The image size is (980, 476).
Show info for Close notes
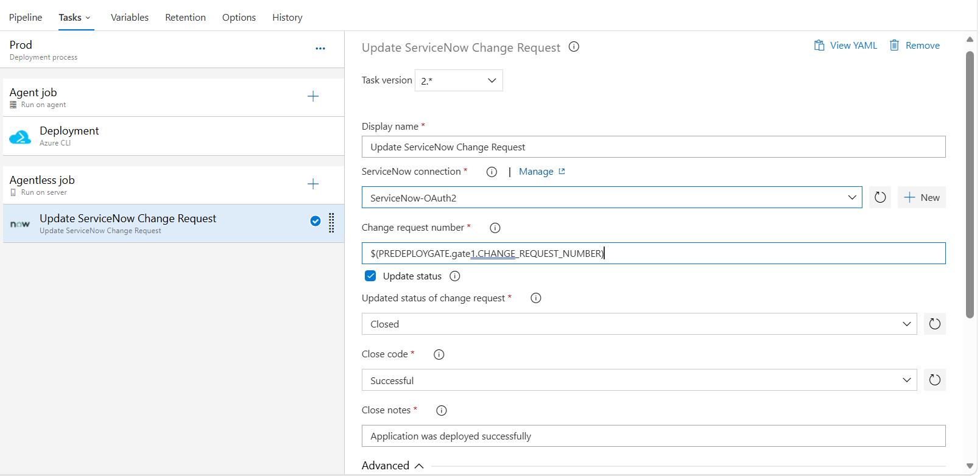[442, 410]
